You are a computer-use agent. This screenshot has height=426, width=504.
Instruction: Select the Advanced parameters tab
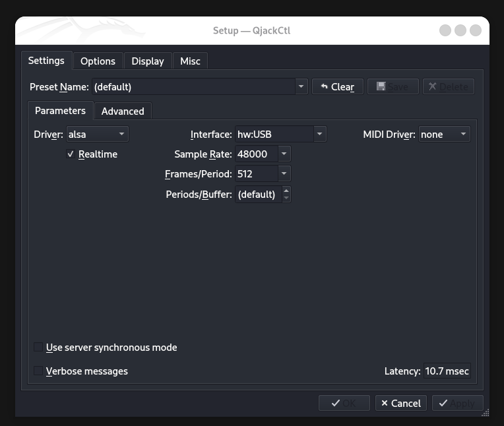[123, 111]
